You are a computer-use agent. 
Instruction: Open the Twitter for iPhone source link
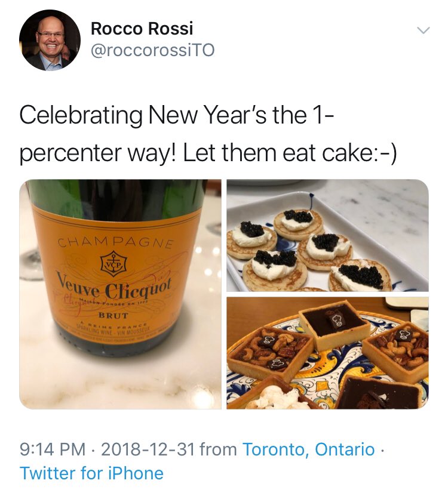click(91, 473)
